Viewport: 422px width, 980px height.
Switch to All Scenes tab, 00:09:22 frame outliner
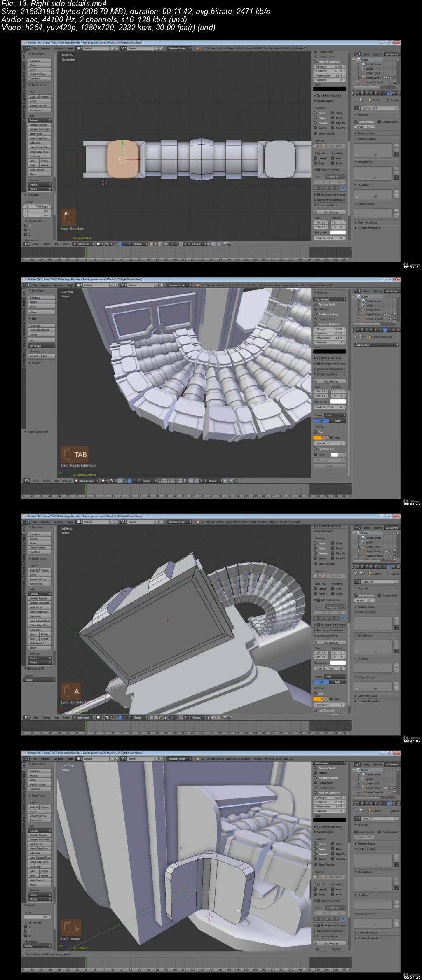(392, 764)
